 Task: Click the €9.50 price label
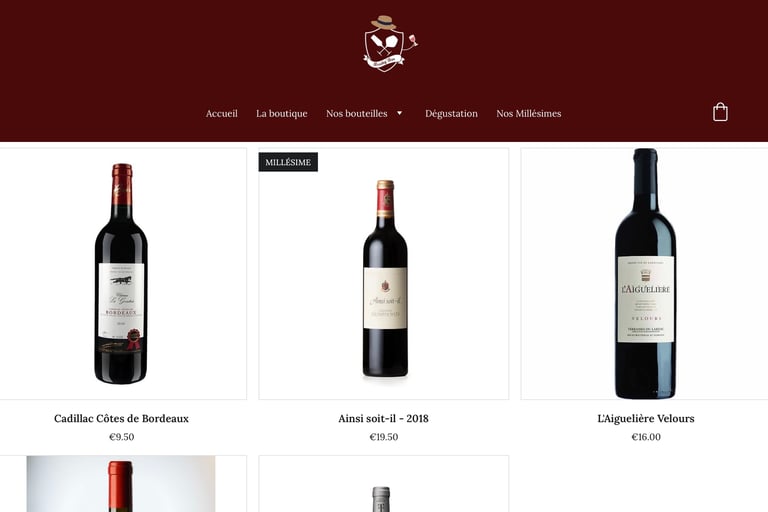(x=121, y=437)
